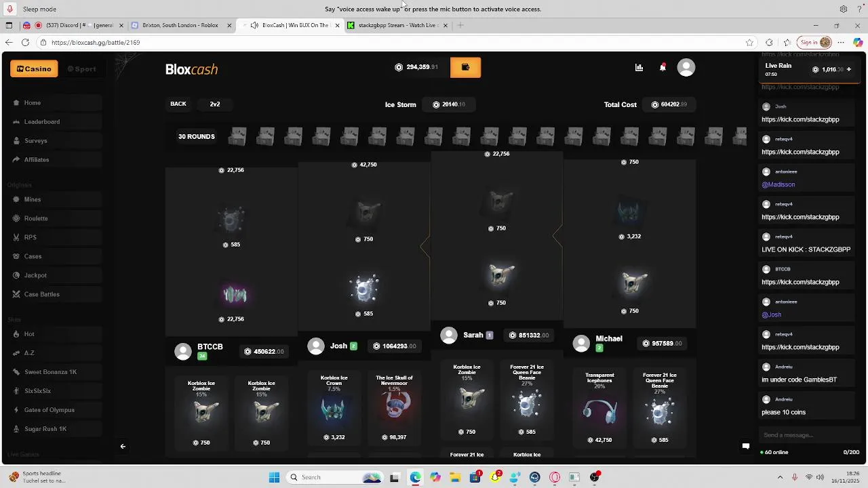Open Windows Start menu
The height and width of the screenshot is (488, 868).
tap(274, 477)
